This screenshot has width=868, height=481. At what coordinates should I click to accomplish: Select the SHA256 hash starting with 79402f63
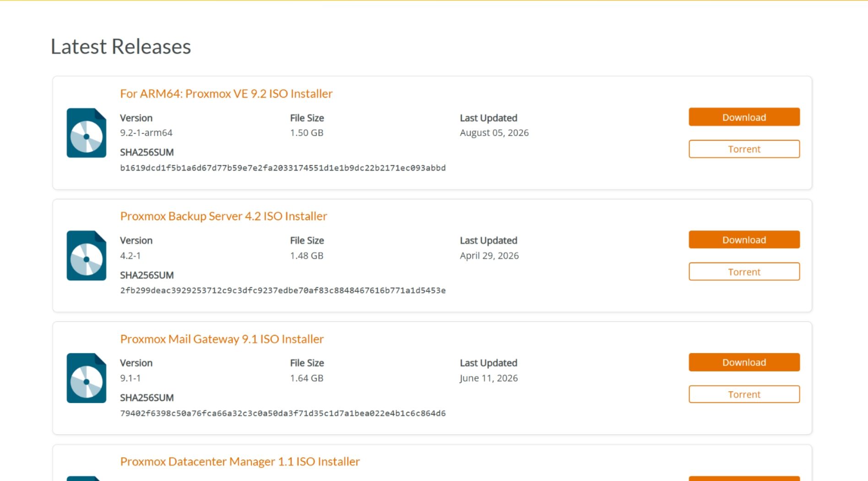point(283,413)
